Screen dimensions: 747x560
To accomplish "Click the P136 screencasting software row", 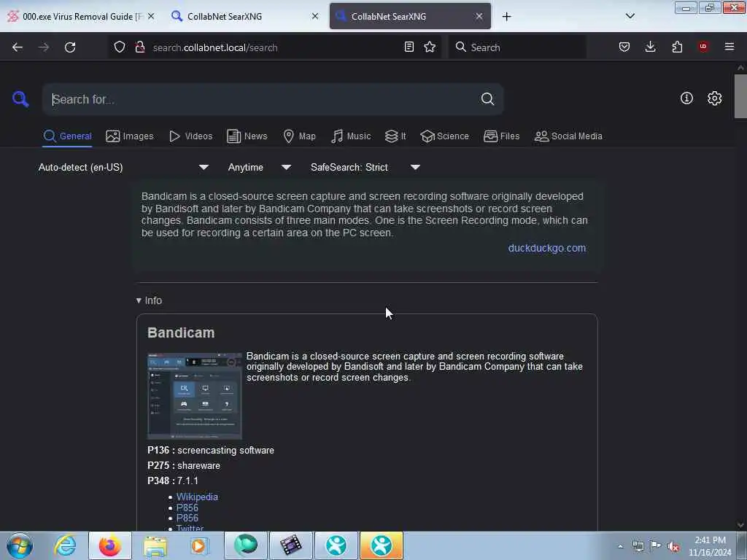I will (x=211, y=450).
